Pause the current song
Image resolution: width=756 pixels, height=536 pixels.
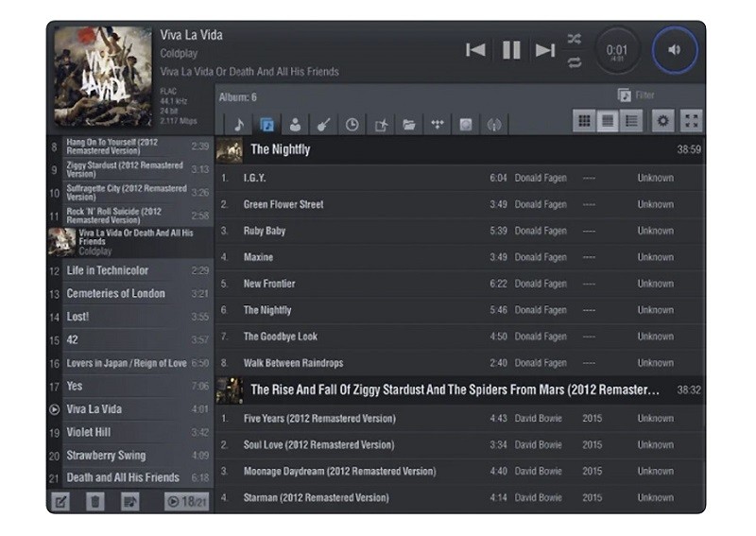(511, 50)
